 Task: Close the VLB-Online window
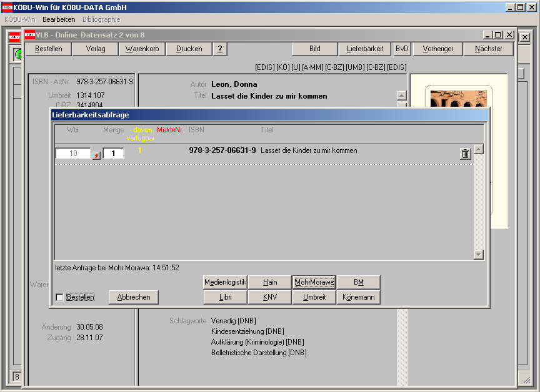pos(509,35)
